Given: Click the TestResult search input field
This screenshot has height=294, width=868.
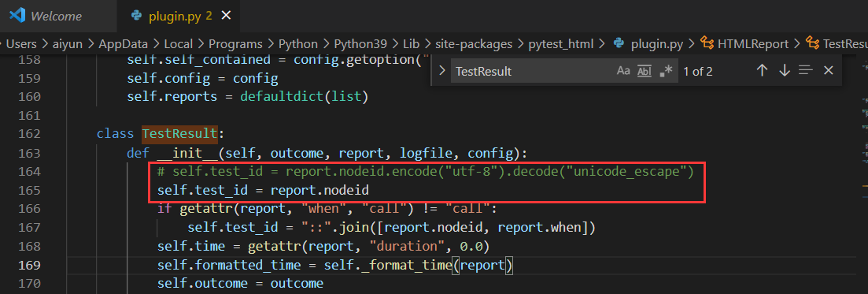Looking at the screenshot, I should pyautogui.click(x=531, y=71).
